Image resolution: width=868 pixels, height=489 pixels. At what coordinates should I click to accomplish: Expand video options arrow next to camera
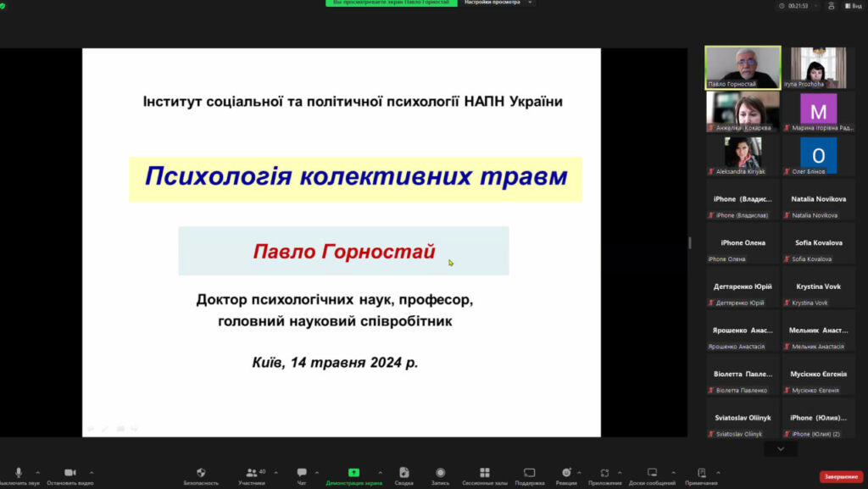[92, 473]
